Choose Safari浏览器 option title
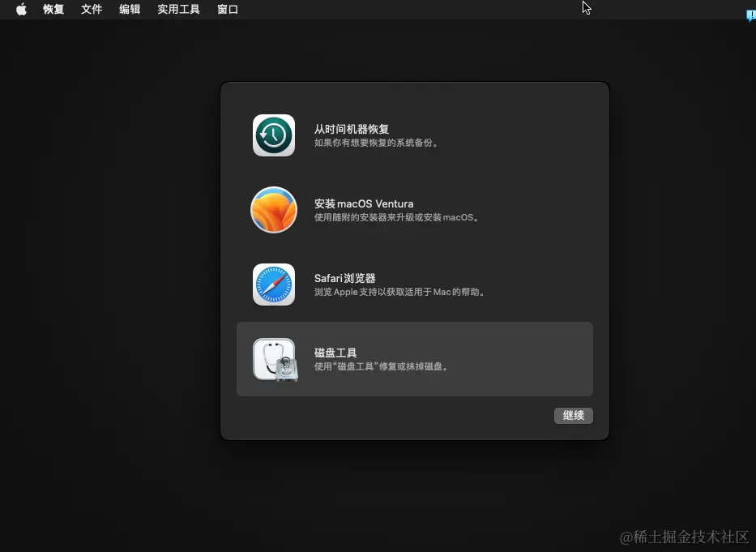The width and height of the screenshot is (756, 552). click(x=344, y=278)
